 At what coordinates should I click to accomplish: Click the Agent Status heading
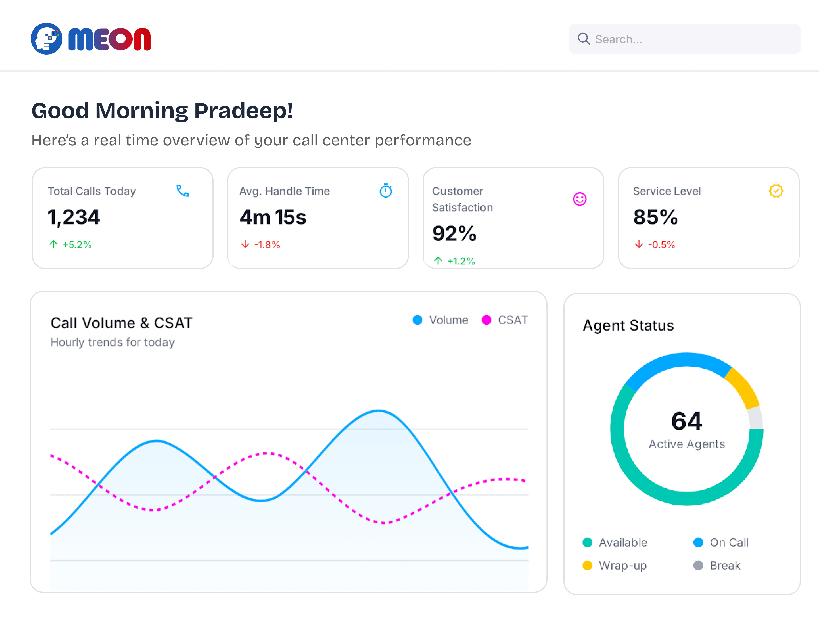click(628, 325)
